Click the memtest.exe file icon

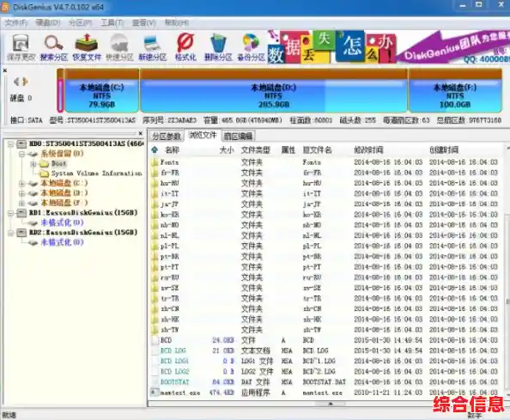(x=155, y=393)
